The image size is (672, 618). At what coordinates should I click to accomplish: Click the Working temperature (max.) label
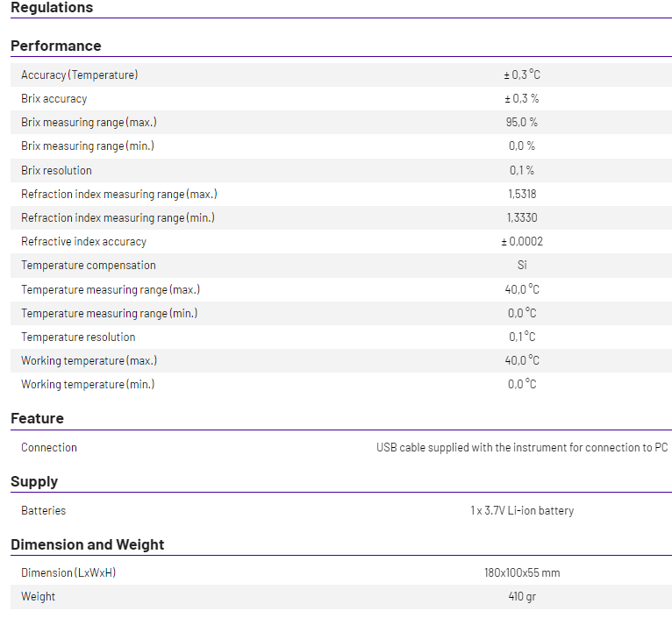89,360
